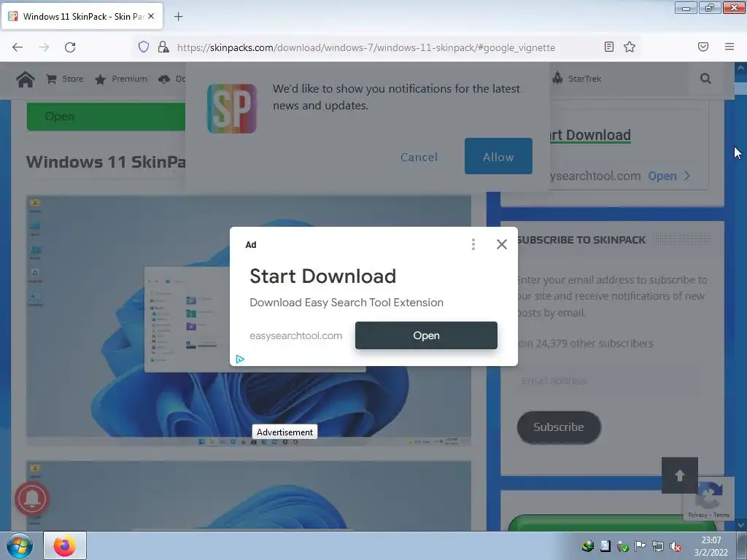Close the Start Download ad popup
The height and width of the screenshot is (560, 747).
pos(502,244)
